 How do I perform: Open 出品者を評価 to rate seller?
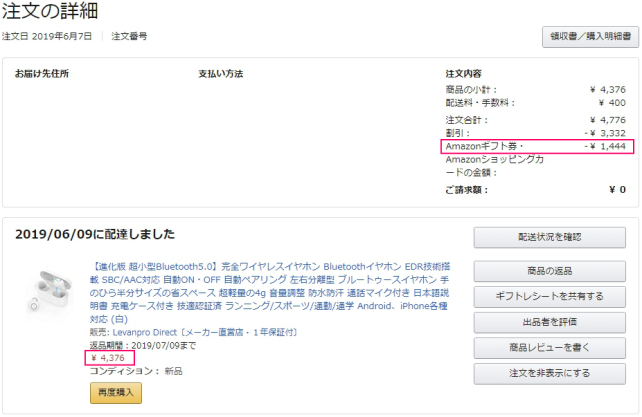click(x=541, y=322)
